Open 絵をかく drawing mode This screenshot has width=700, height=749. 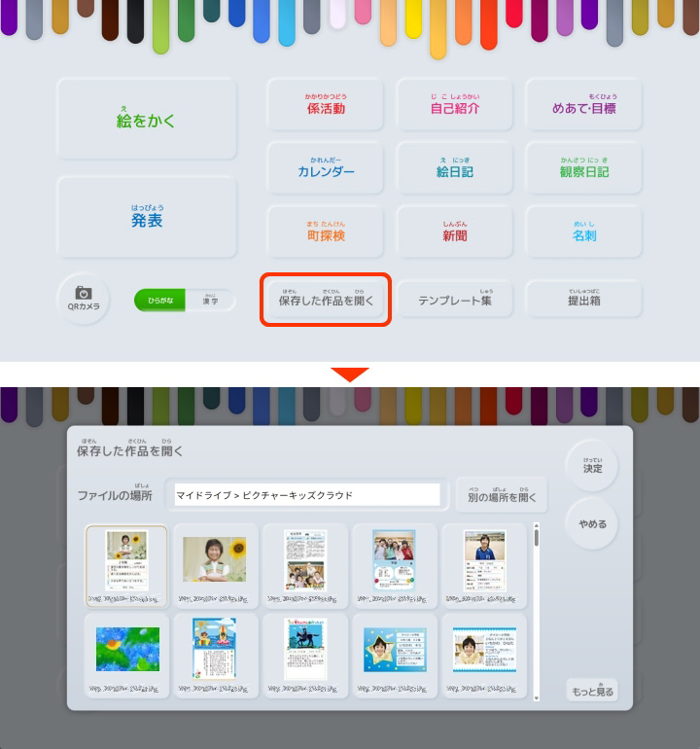click(147, 120)
